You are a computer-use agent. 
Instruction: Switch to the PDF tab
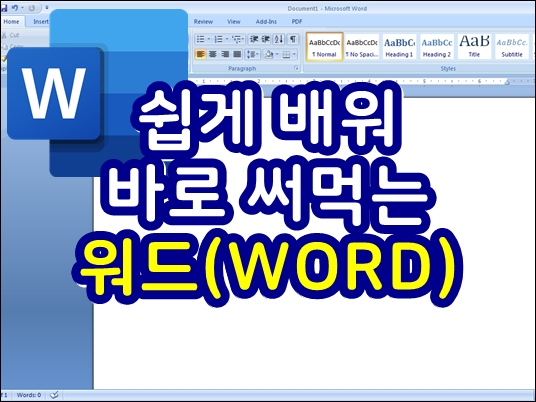[x=297, y=22]
